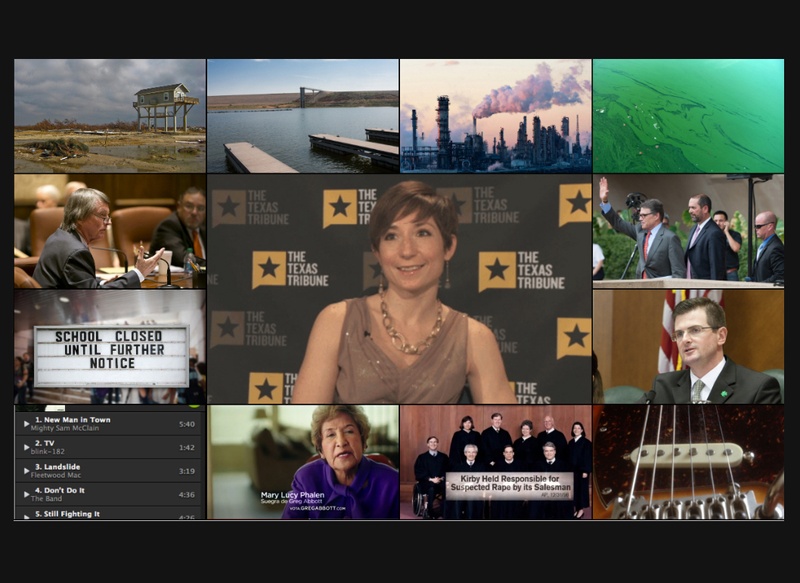This screenshot has height=583, width=800.
Task: Open photo of man speaking beside flag
Action: (x=688, y=347)
